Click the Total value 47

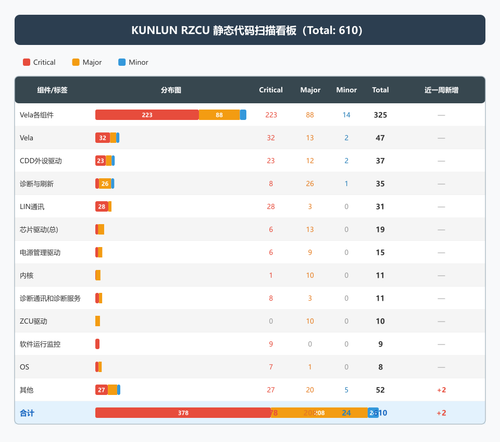(380, 138)
